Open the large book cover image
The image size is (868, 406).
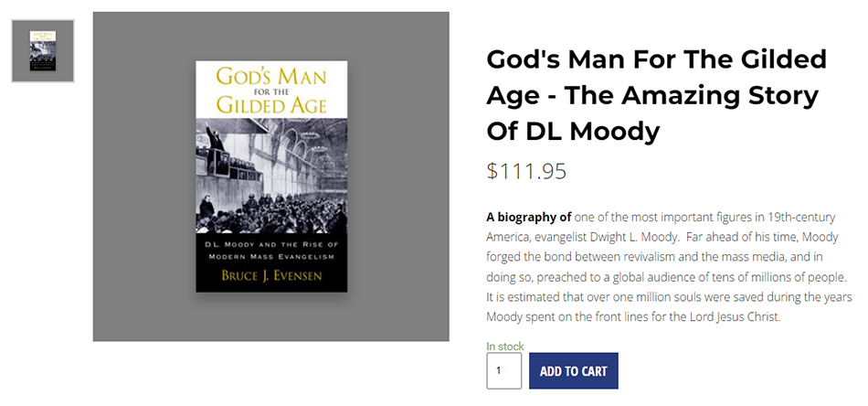271,176
